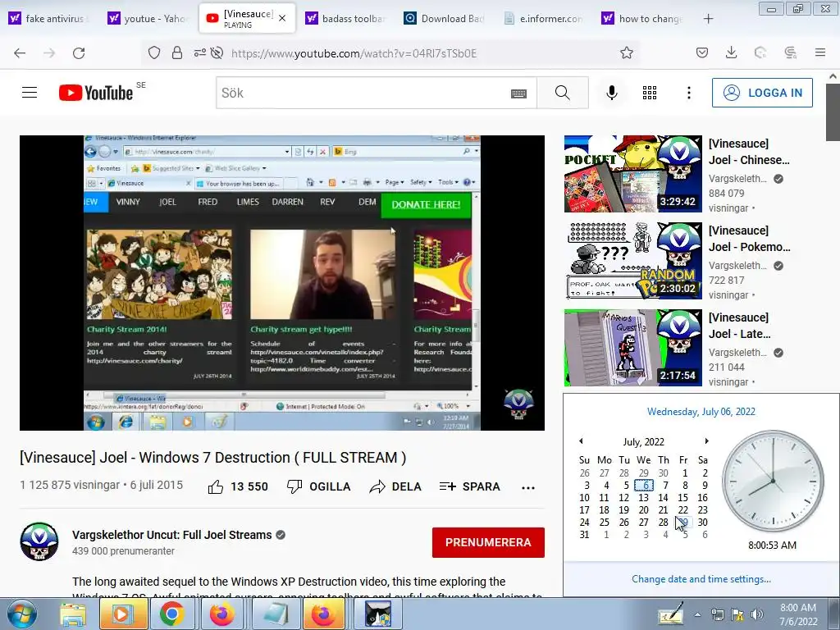
Task: Switch to the e.informer.com tab
Action: coord(544,18)
